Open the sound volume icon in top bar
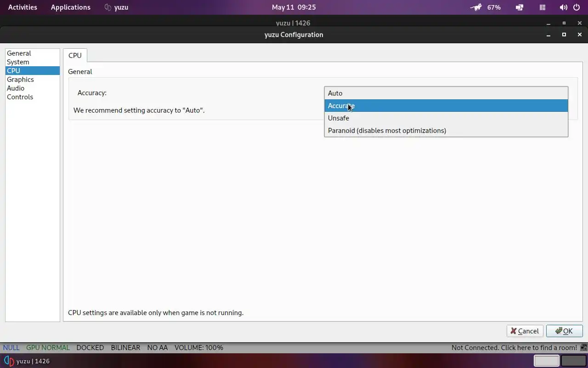The width and height of the screenshot is (588, 368). click(563, 7)
